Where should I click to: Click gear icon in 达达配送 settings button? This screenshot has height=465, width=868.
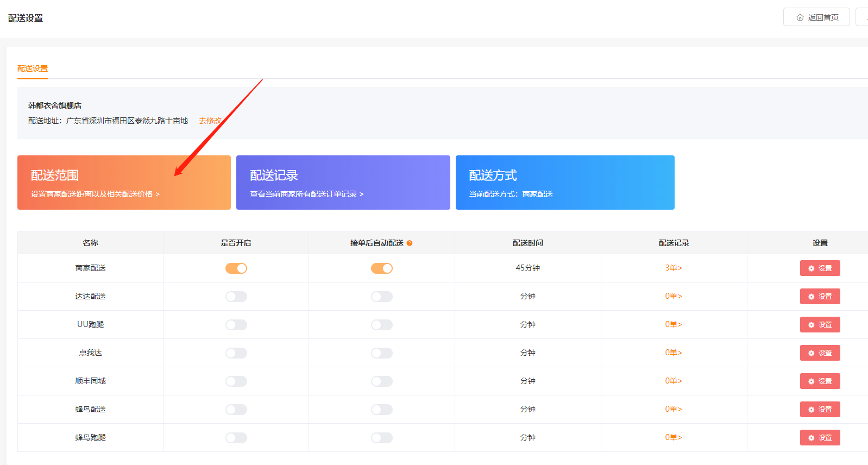(x=812, y=297)
